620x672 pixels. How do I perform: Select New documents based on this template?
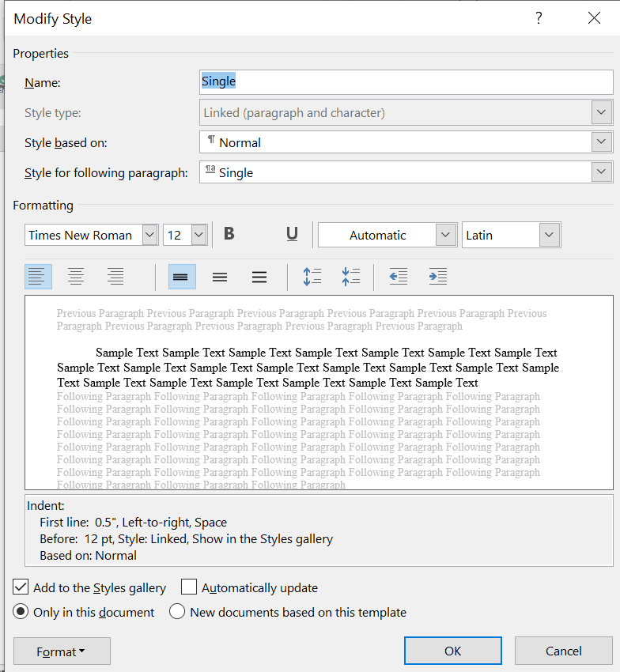(177, 612)
